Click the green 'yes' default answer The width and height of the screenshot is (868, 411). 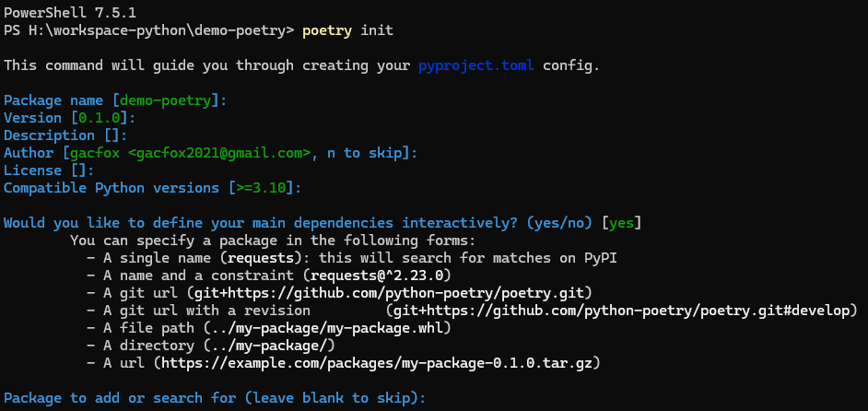click(621, 223)
